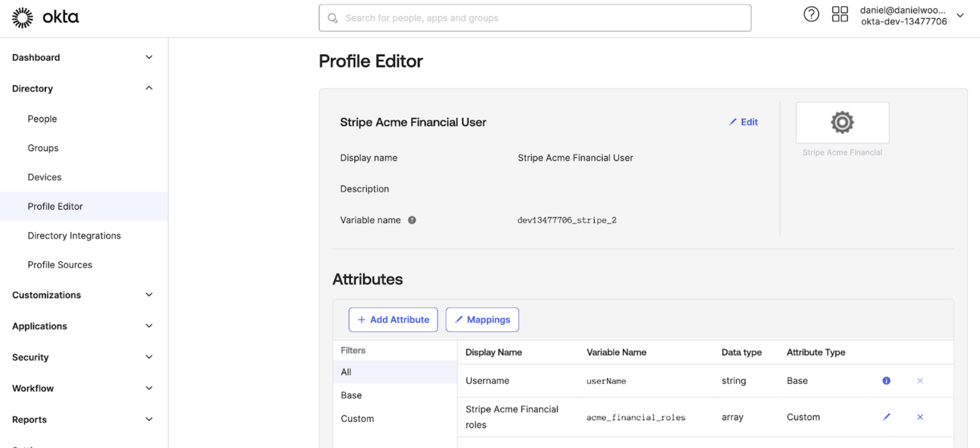Delete acme_financial_roles attribute with X icon
This screenshot has width=980, height=448.
920,417
